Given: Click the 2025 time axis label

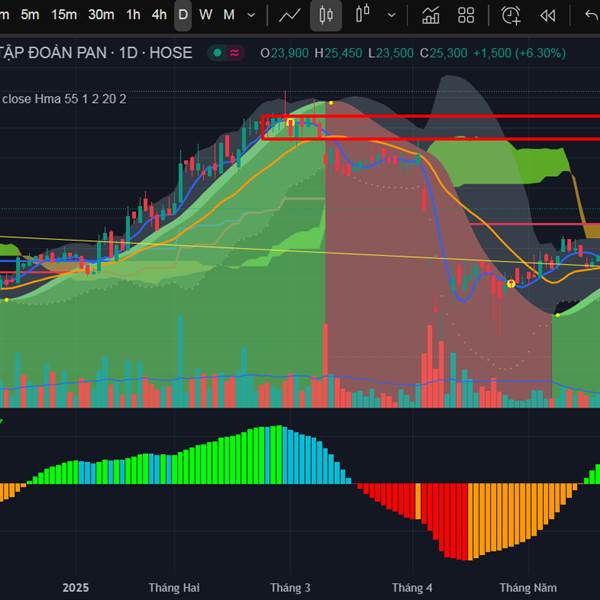Looking at the screenshot, I should (x=76, y=588).
